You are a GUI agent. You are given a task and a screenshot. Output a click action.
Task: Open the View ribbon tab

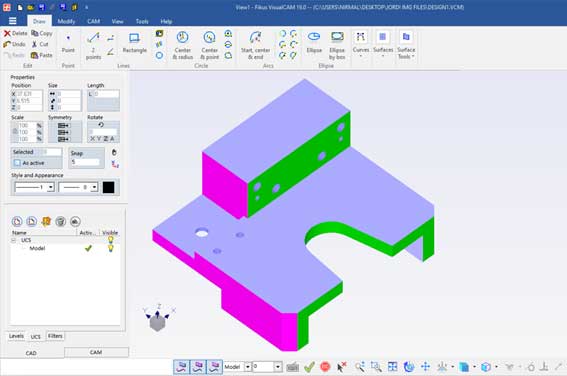click(117, 21)
